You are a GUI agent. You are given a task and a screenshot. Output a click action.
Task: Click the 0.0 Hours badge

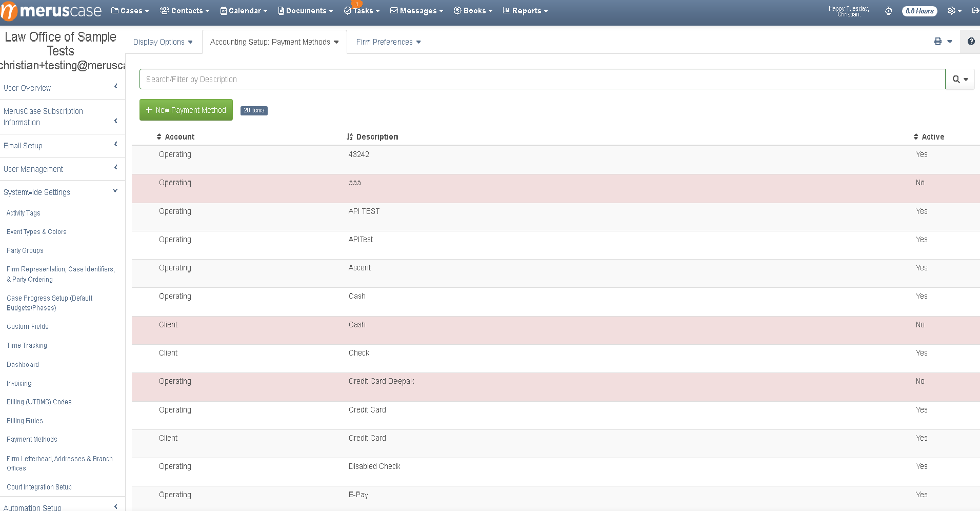tap(919, 11)
